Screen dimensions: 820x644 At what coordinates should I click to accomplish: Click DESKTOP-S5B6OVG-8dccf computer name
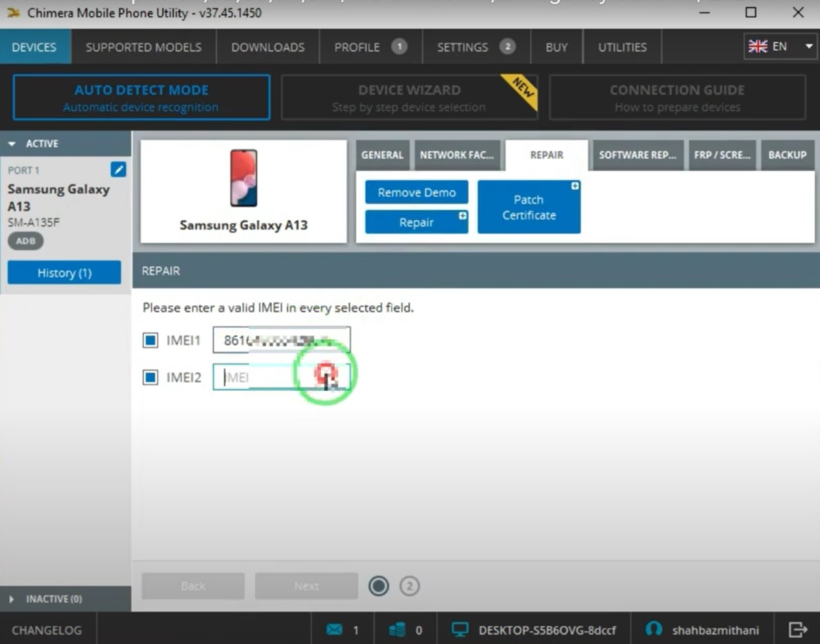[547, 630]
